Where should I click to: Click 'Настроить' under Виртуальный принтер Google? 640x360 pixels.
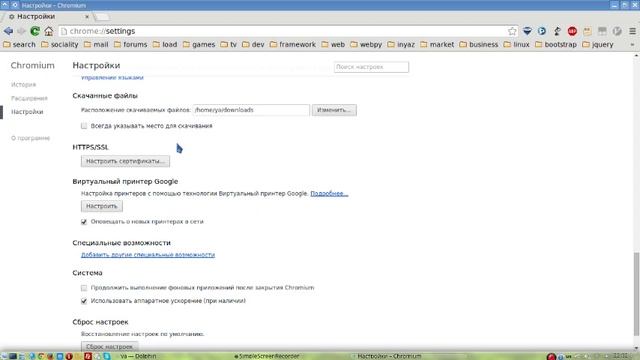point(102,206)
